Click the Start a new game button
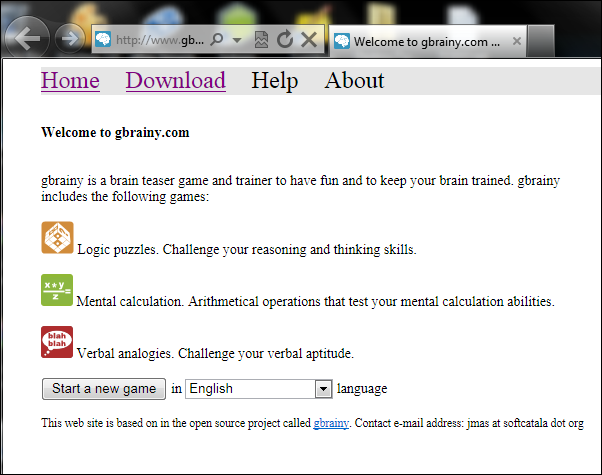Screen dimensions: 602x475 click(x=104, y=389)
